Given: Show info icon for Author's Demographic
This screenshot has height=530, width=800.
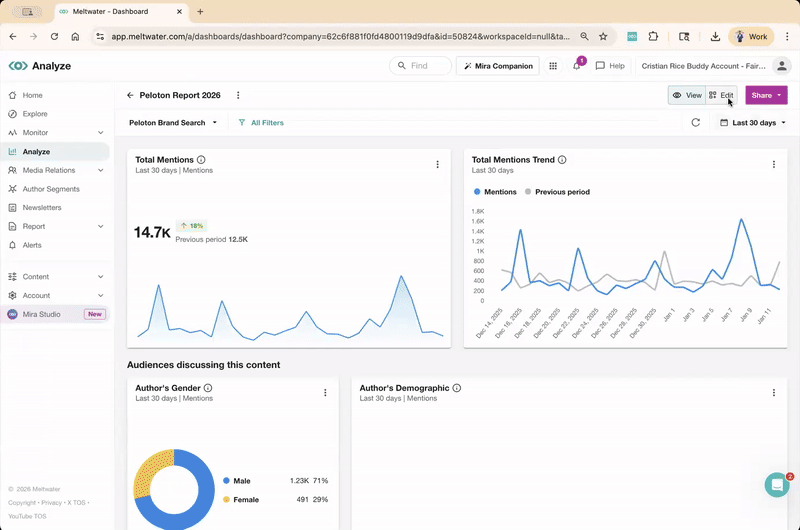Looking at the screenshot, I should coord(457,388).
